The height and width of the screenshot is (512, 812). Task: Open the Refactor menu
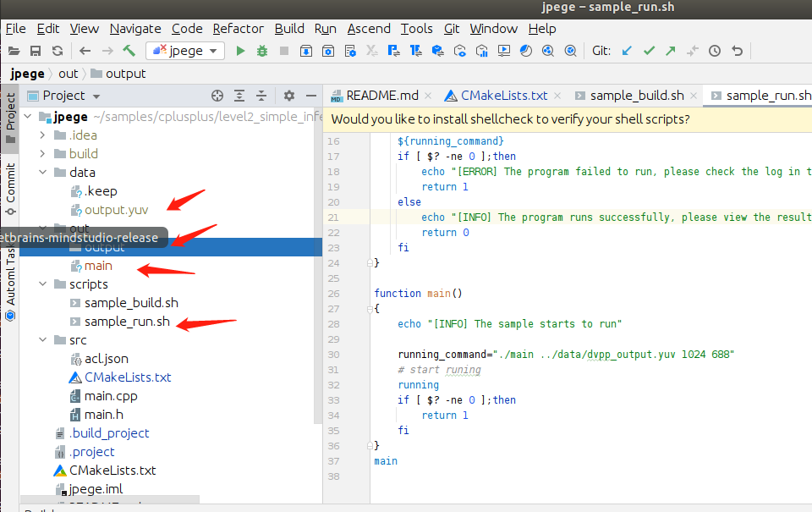pyautogui.click(x=239, y=29)
